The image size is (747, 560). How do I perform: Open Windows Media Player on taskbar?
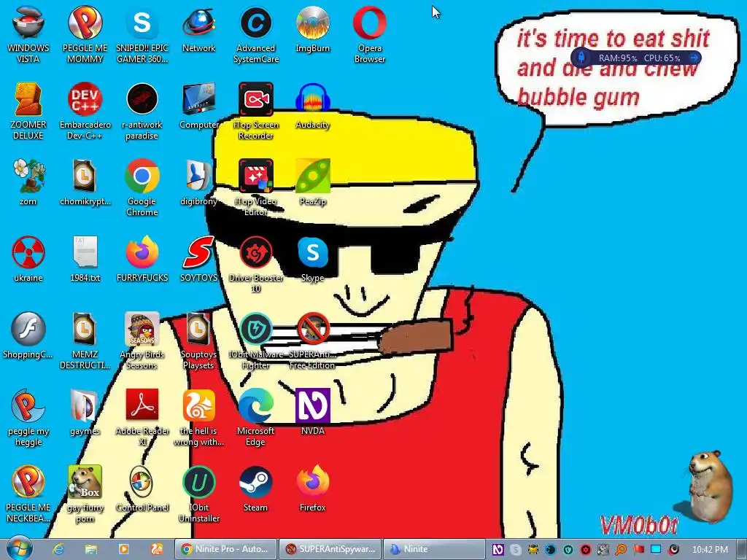[124, 549]
